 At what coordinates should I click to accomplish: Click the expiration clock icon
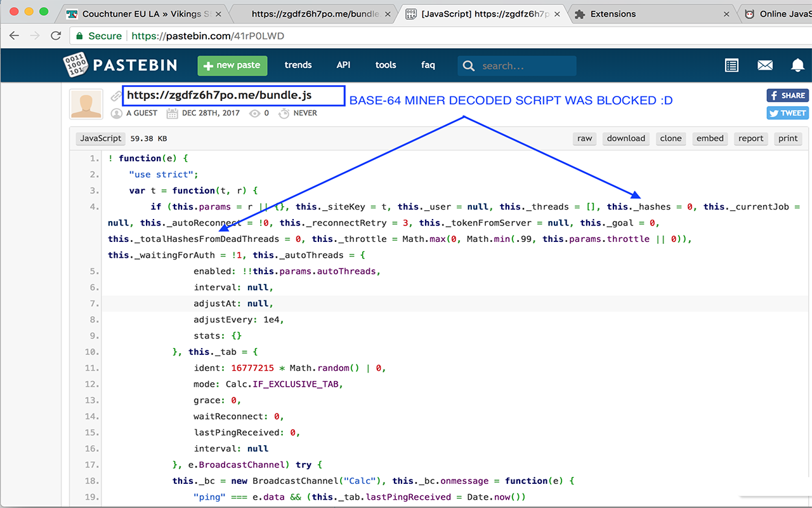284,114
